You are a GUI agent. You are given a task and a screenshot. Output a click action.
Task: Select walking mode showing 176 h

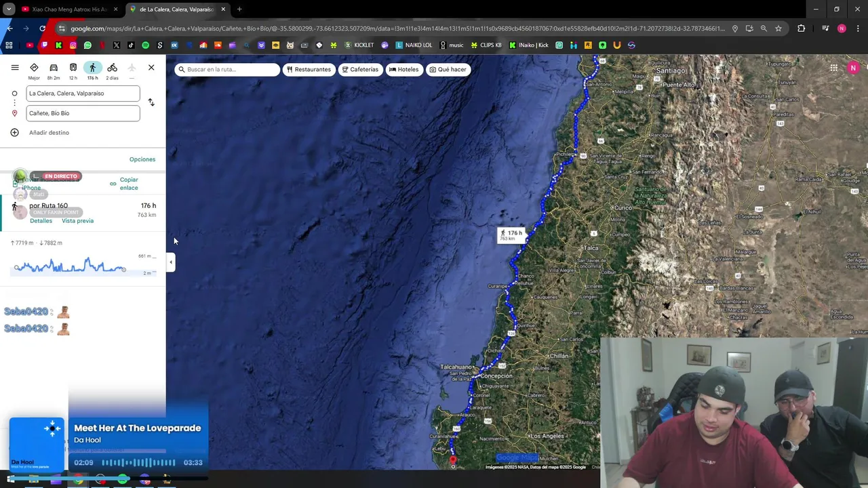(x=92, y=70)
